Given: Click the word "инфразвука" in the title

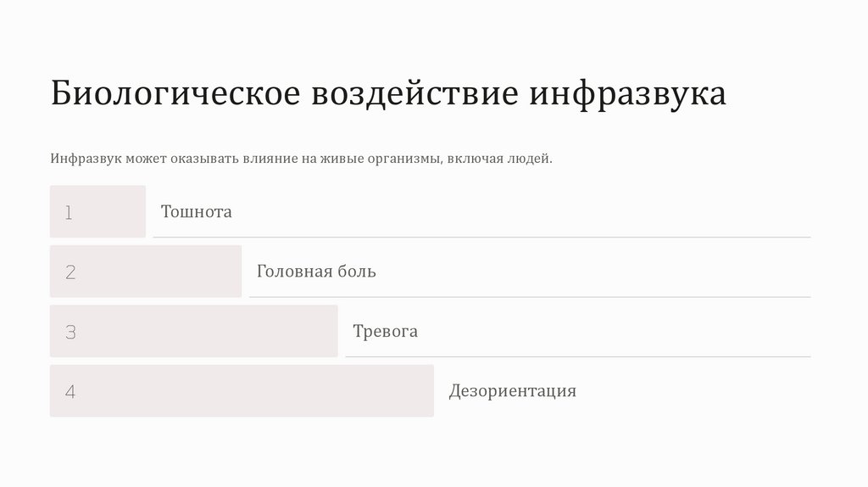Looking at the screenshot, I should 628,94.
